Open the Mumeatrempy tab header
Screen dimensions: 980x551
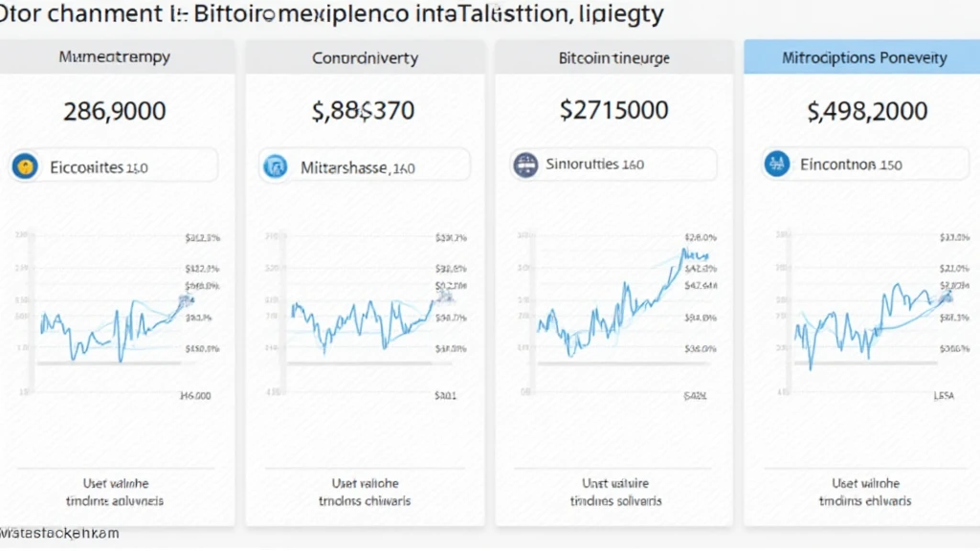tap(115, 57)
